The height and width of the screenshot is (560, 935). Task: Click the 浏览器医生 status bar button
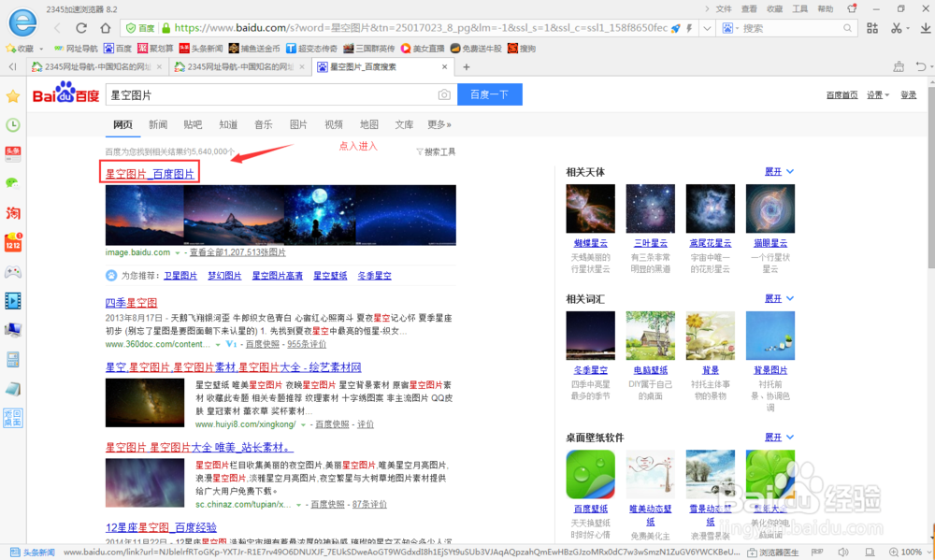773,553
